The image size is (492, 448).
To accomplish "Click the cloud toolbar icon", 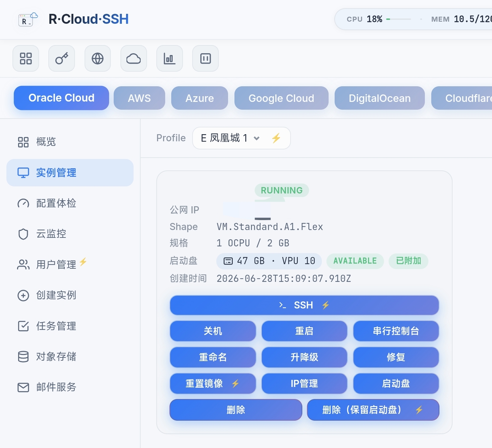I will coord(134,59).
